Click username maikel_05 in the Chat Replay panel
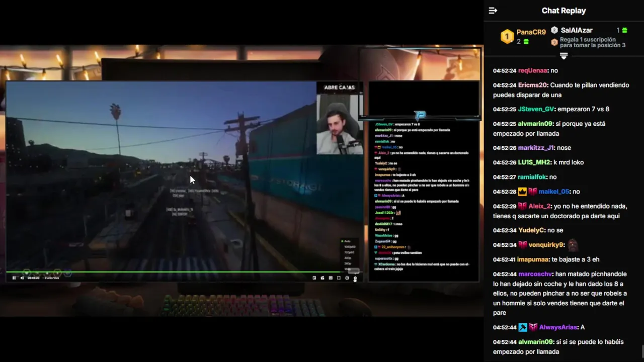This screenshot has width=644, height=362. tap(554, 192)
